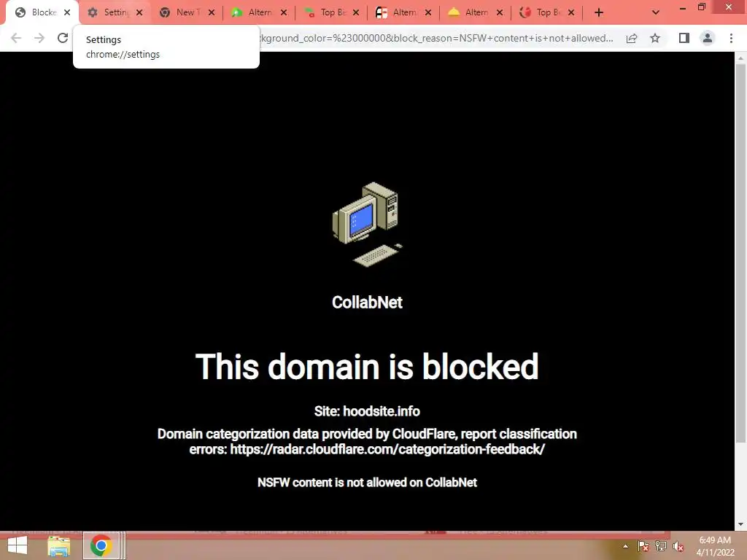The height and width of the screenshot is (560, 747).
Task: Reload the current page
Action: tap(63, 38)
